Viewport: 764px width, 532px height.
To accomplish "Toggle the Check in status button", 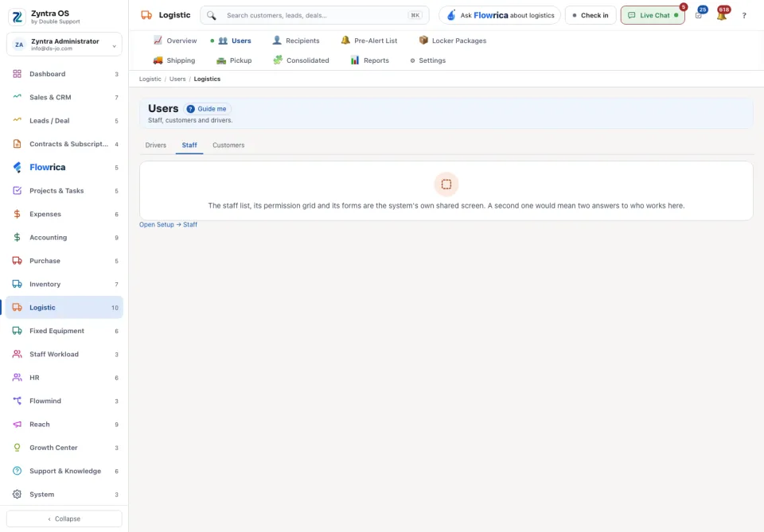I will pyautogui.click(x=590, y=16).
